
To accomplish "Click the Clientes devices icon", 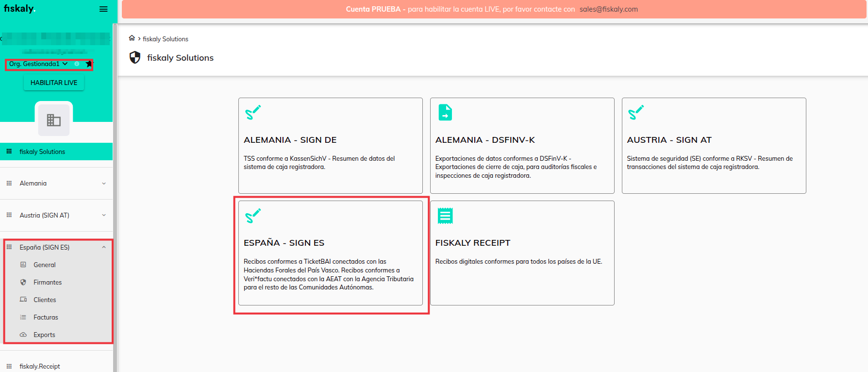I will pyautogui.click(x=23, y=300).
